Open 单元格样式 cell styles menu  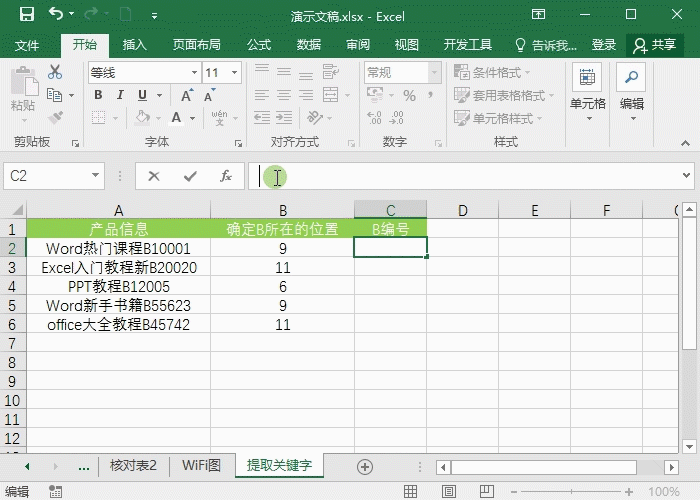[x=498, y=118]
